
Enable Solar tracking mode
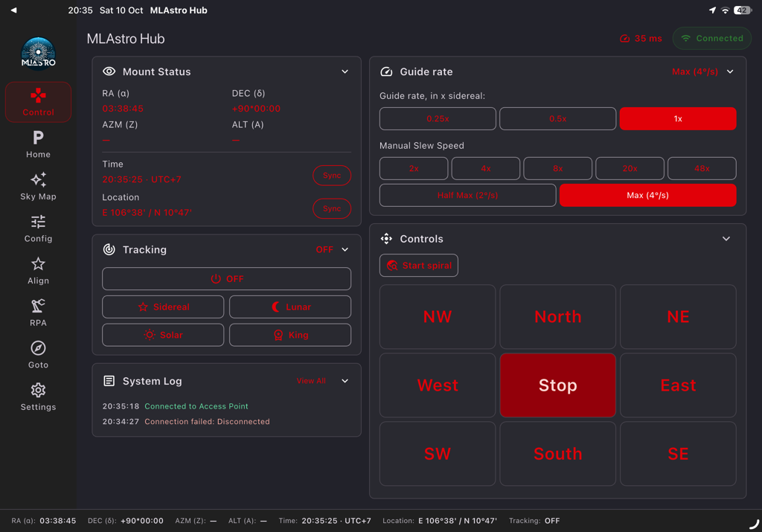tap(163, 335)
